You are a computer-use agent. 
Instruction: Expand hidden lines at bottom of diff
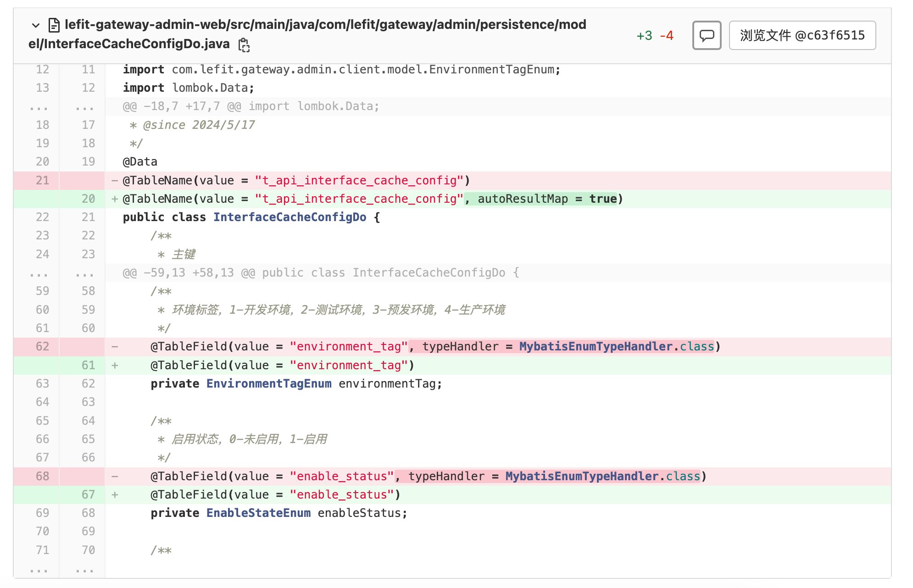click(x=39, y=570)
